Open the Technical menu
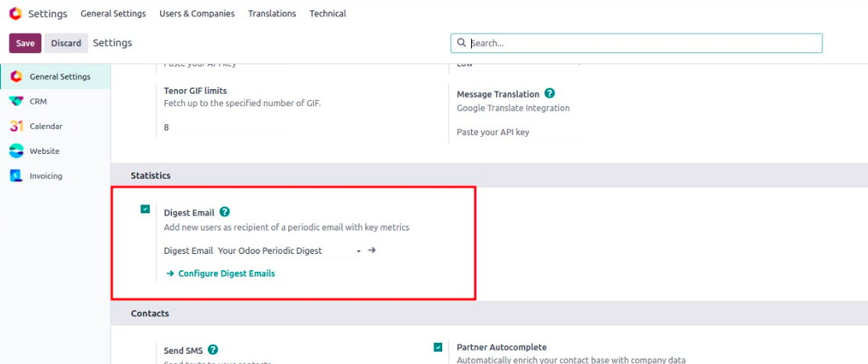Image resolution: width=868 pixels, height=364 pixels. click(x=327, y=13)
